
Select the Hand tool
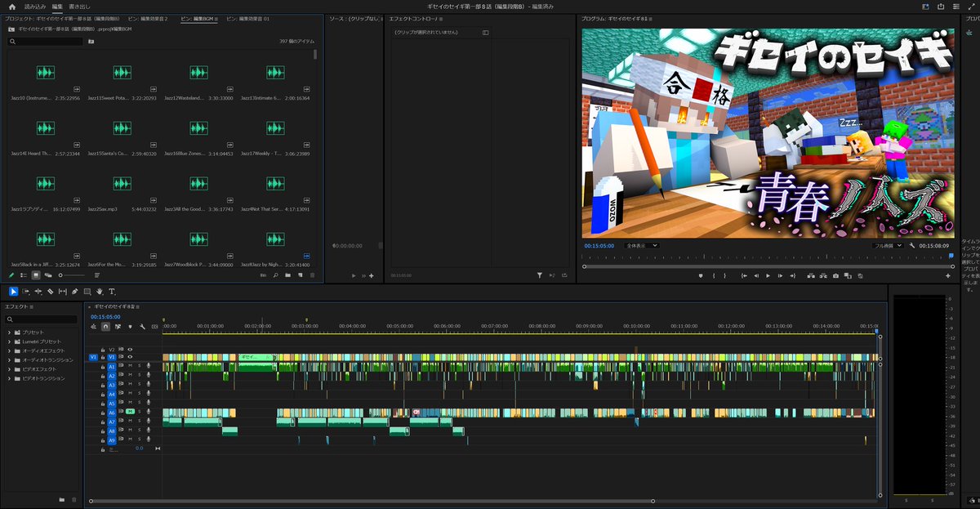tap(100, 291)
